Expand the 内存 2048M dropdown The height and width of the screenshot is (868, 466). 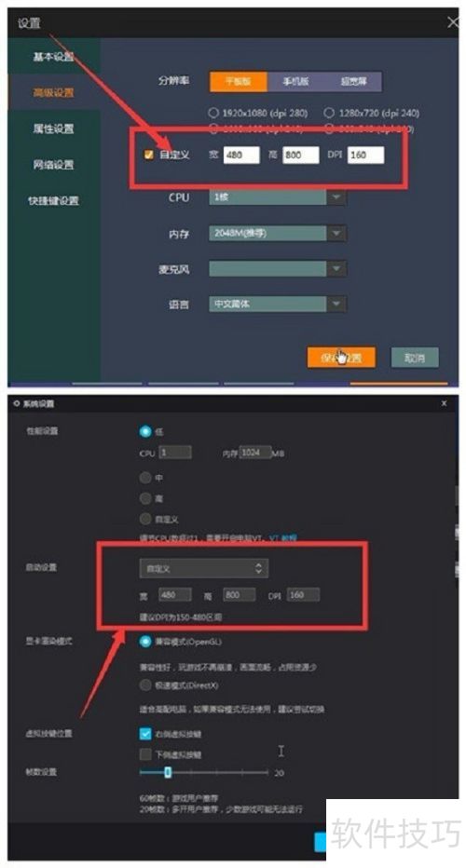278,234
